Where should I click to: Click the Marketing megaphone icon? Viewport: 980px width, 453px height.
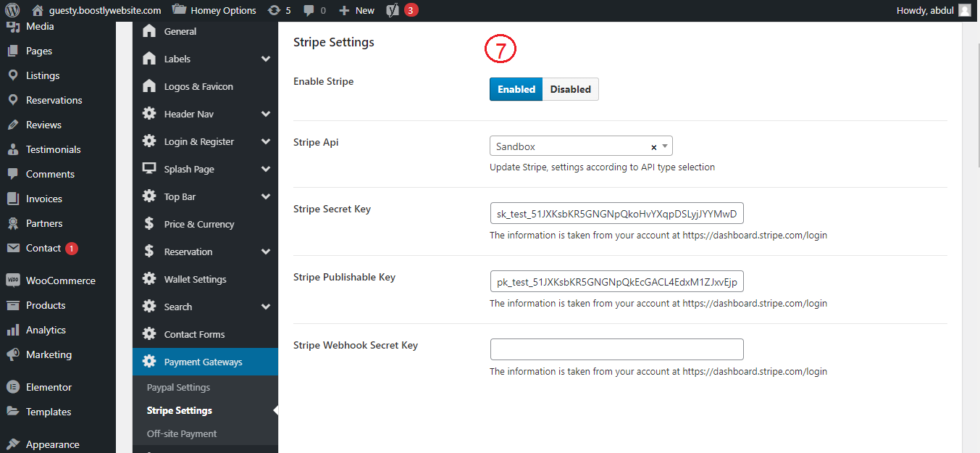[12, 354]
